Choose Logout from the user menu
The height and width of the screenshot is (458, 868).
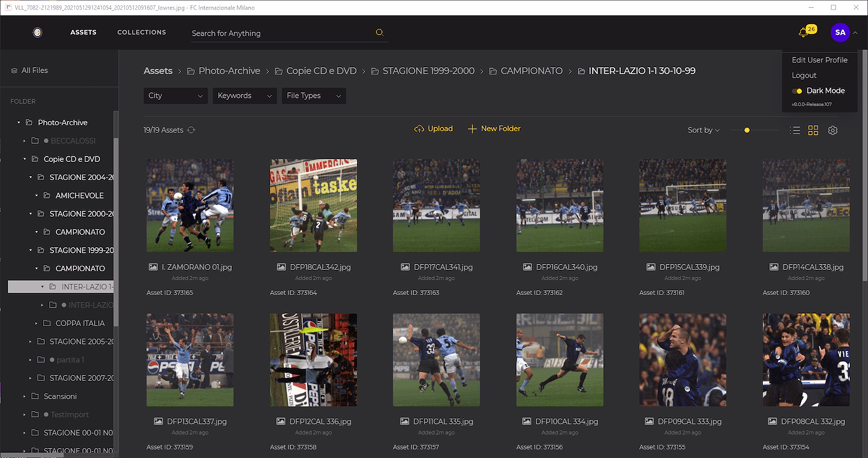point(804,76)
